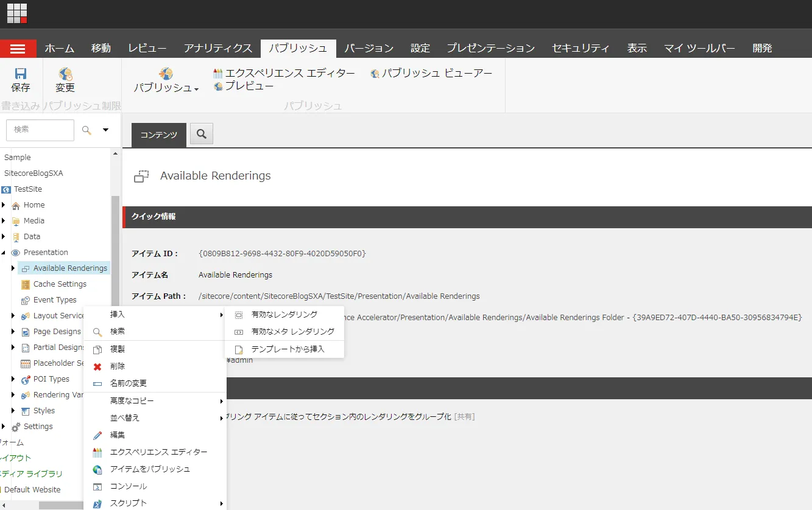
Task: Open the red hamburger menu button
Action: tap(18, 49)
